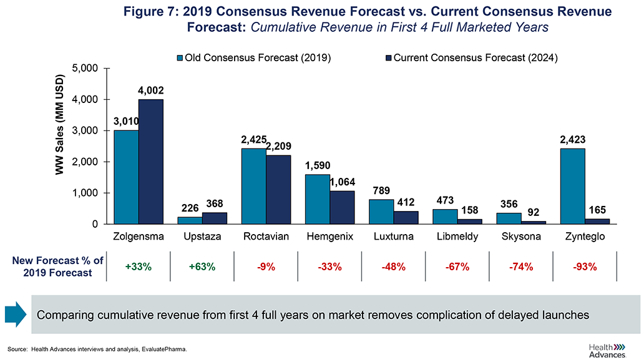Click the Upstaza current forecast bar
This screenshot has width=644, height=362.
pyautogui.click(x=215, y=218)
